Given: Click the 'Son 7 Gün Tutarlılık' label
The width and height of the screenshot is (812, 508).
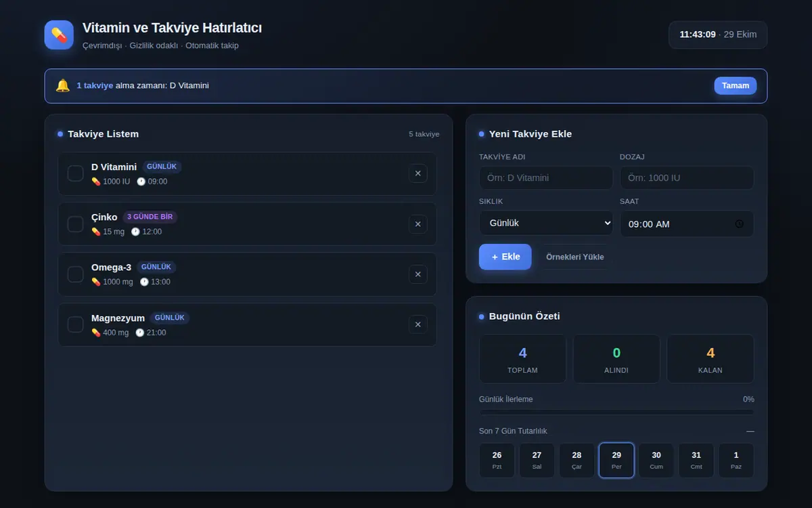Looking at the screenshot, I should coord(513,431).
